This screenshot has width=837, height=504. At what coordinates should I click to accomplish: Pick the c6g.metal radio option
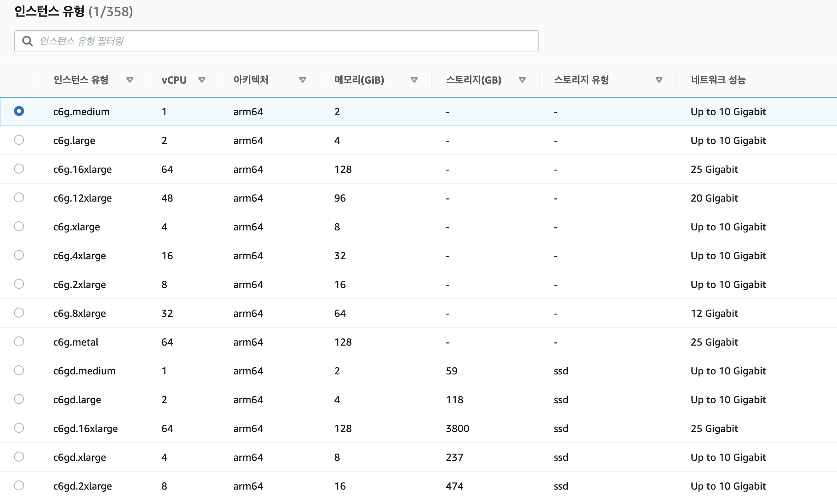point(19,342)
